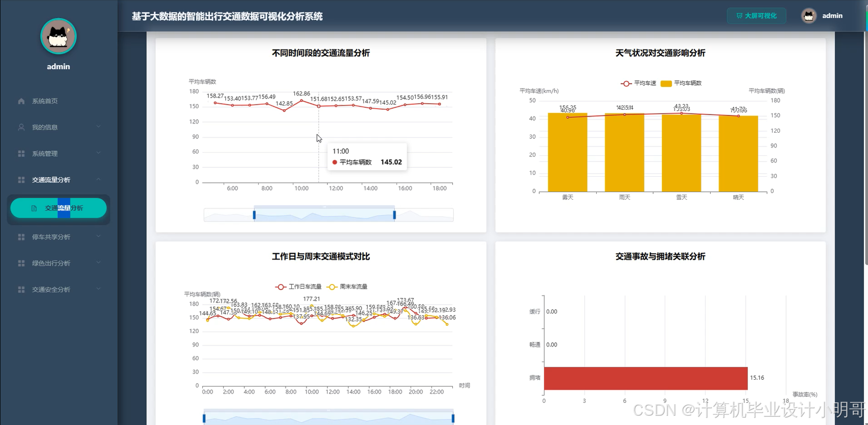
Task: Click the 缓行 axis label
Action: pyautogui.click(x=535, y=312)
